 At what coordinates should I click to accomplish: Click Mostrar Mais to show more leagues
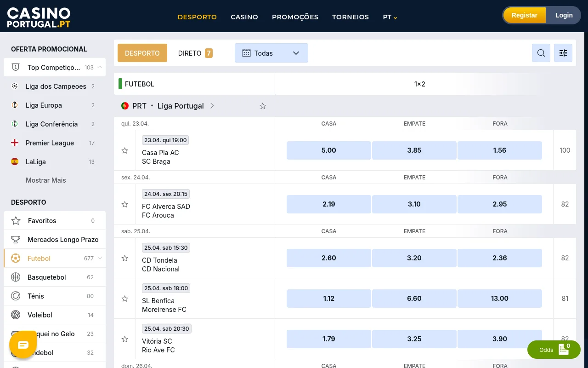pos(46,180)
